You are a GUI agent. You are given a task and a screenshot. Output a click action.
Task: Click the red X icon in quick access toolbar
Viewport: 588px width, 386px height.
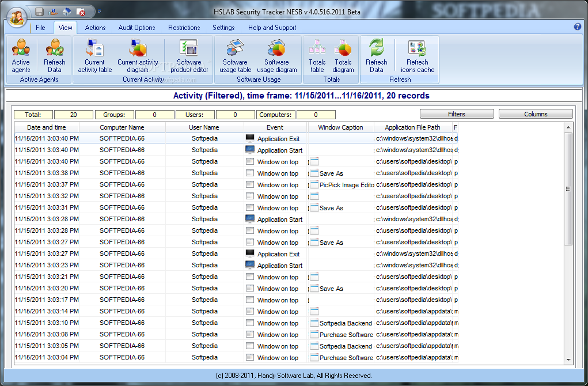click(x=81, y=12)
